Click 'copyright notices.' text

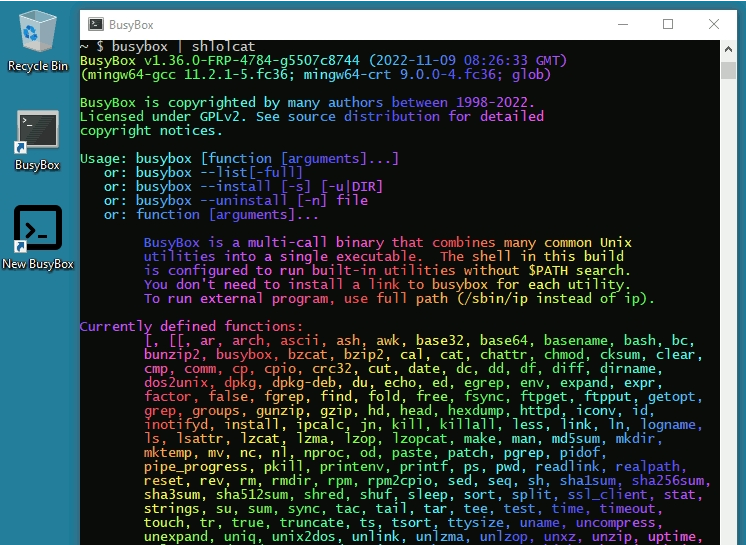point(151,131)
